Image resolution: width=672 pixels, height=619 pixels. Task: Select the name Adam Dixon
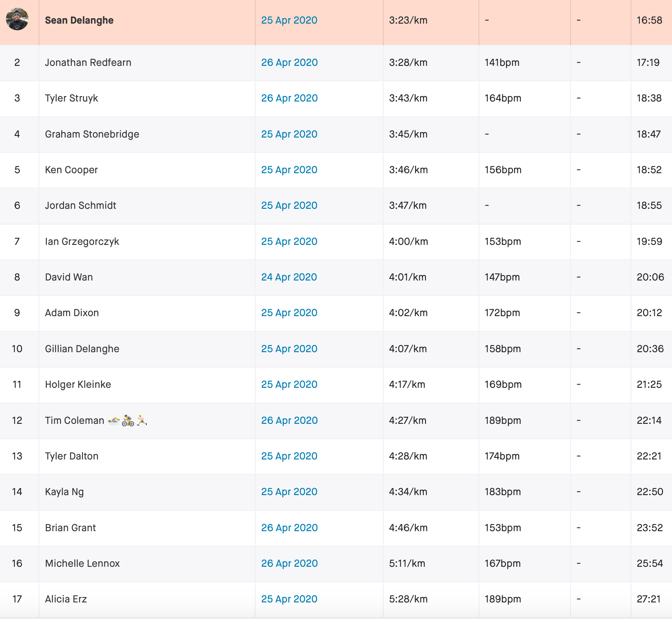(72, 313)
